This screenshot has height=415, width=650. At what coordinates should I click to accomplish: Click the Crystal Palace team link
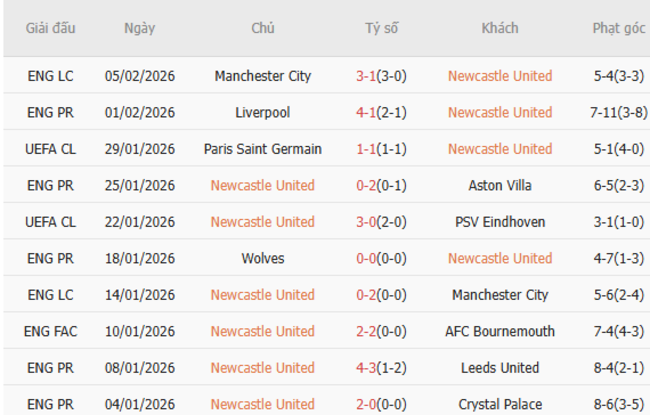(x=500, y=404)
